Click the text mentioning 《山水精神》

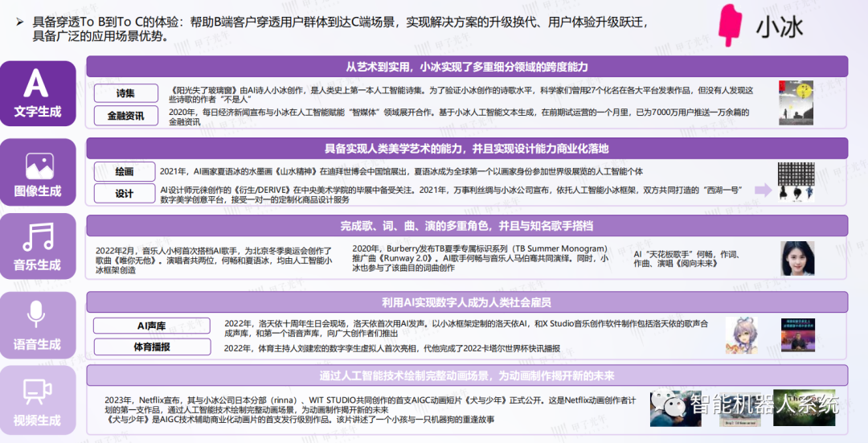401,172
